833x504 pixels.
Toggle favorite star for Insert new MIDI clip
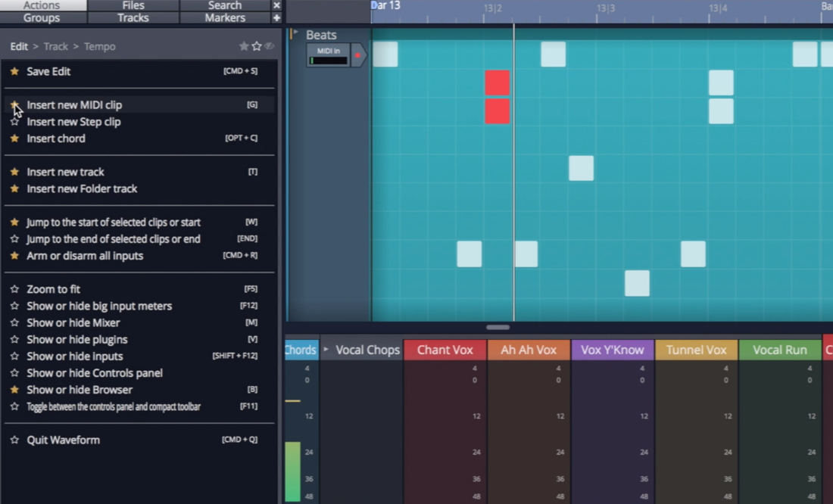14,104
